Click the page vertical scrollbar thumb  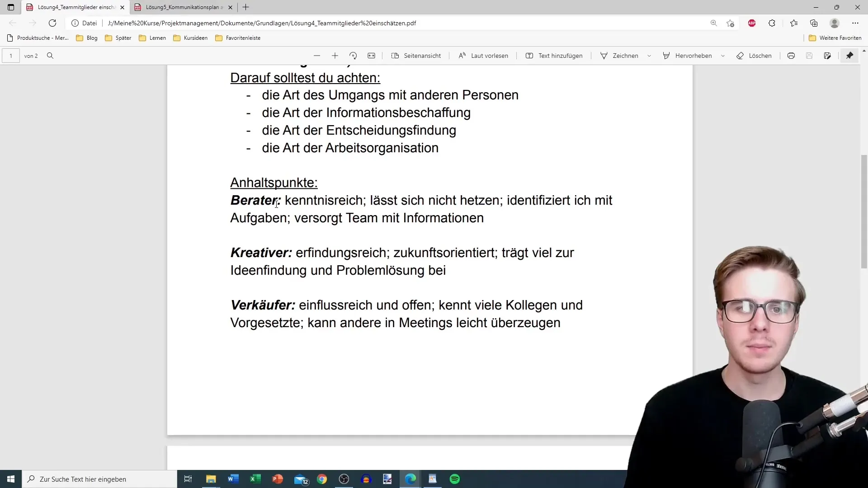point(864,211)
